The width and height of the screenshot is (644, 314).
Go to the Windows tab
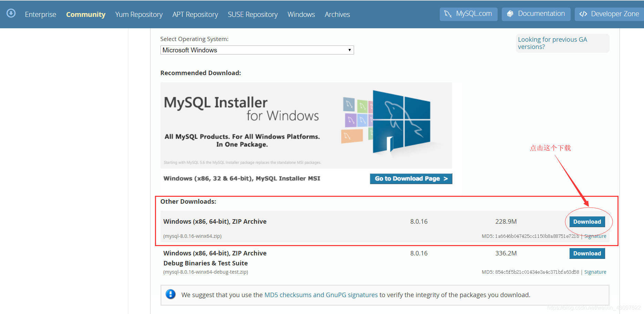point(301,14)
